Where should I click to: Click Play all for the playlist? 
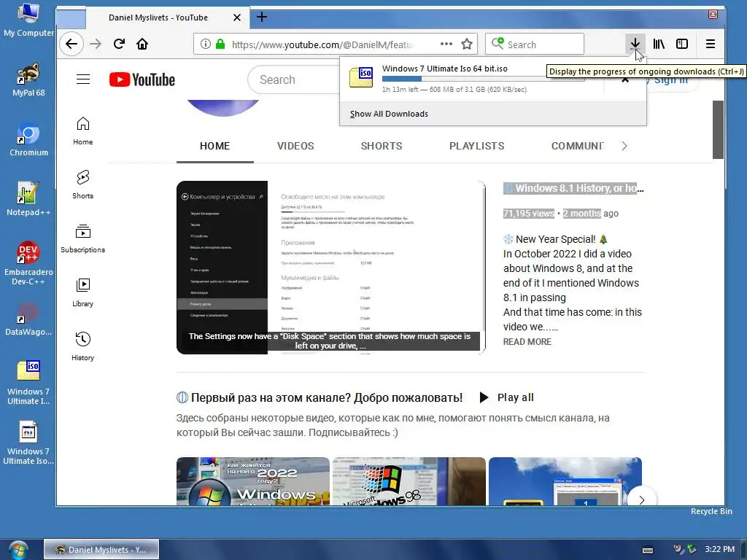(x=506, y=397)
